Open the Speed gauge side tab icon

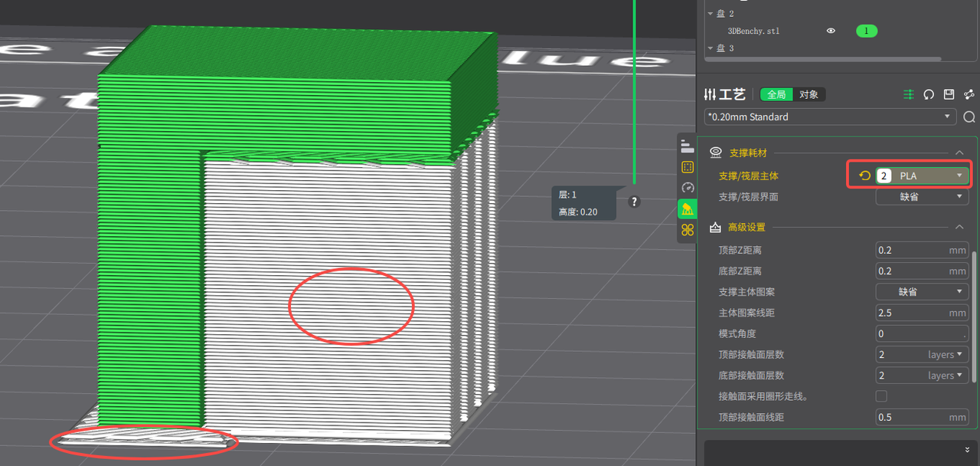(687, 188)
